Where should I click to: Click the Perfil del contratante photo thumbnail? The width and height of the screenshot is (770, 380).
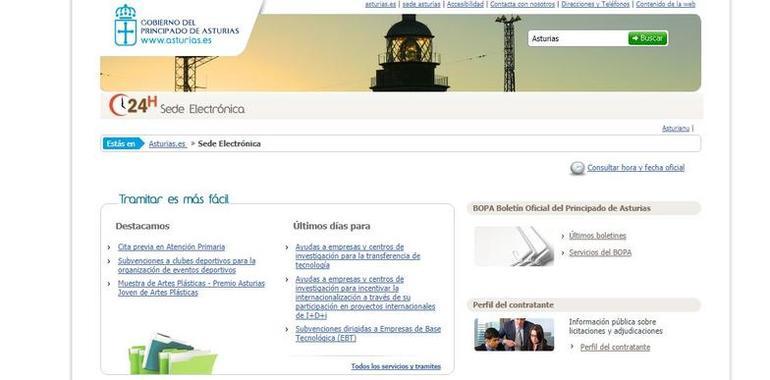pos(514,334)
